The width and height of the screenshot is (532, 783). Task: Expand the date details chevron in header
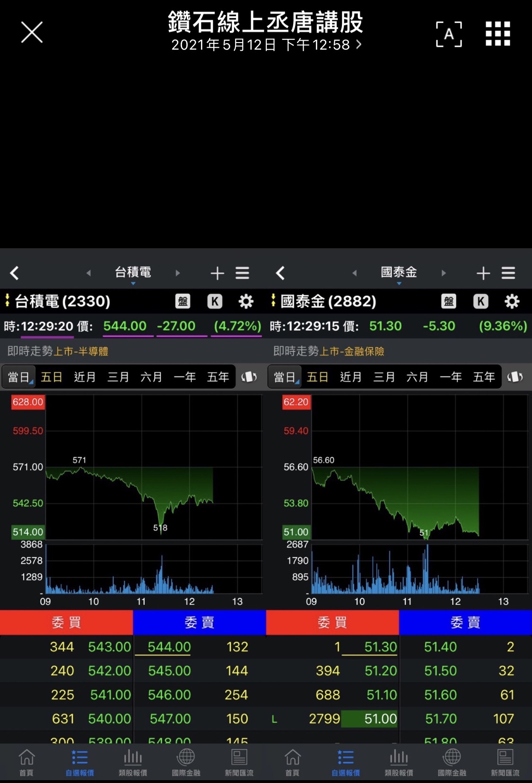pyautogui.click(x=359, y=44)
